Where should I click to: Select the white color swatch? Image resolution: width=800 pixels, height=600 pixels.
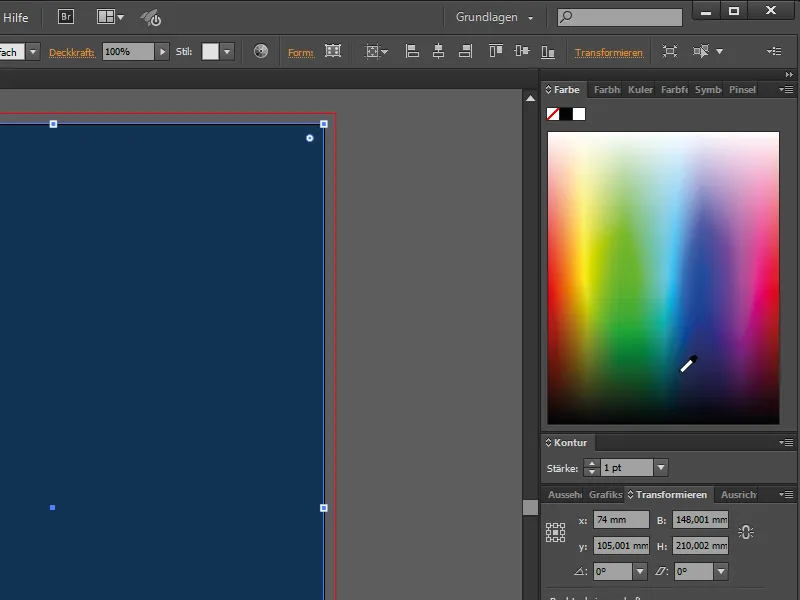click(x=579, y=114)
